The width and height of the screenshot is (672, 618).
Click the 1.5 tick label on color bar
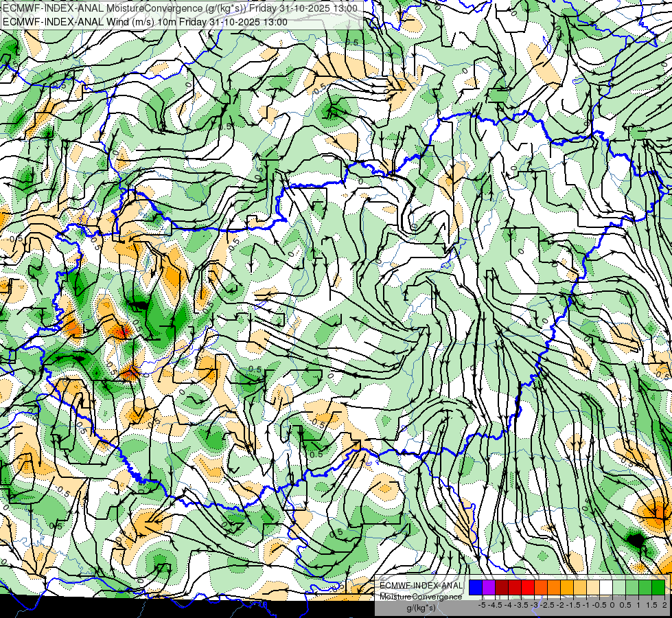(652, 606)
